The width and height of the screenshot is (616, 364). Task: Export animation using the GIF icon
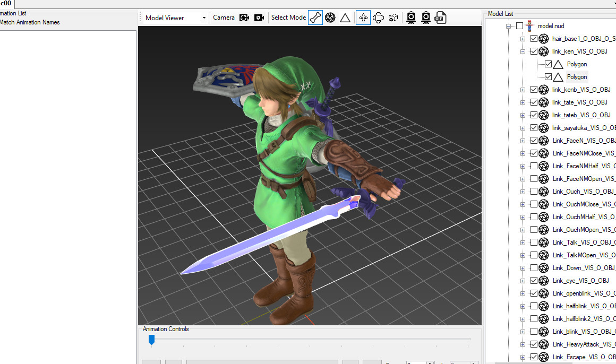(x=441, y=18)
